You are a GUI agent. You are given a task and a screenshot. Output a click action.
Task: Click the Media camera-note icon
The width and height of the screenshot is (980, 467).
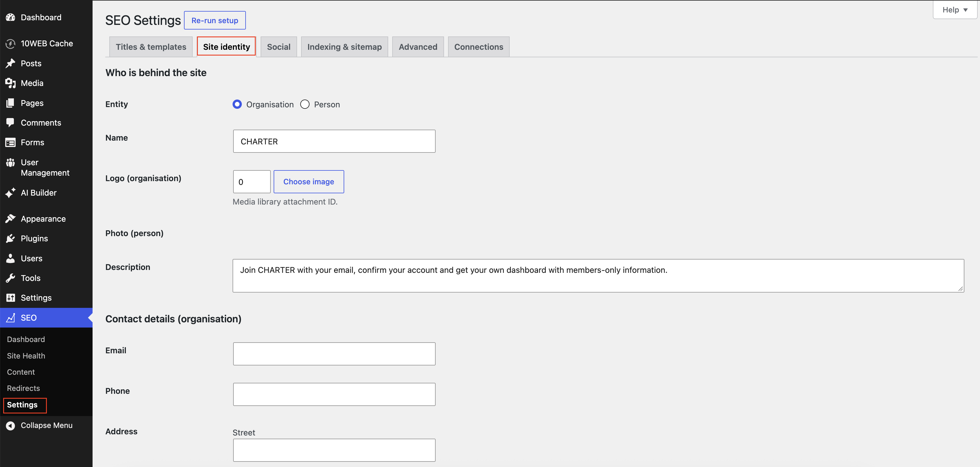pyautogui.click(x=10, y=83)
